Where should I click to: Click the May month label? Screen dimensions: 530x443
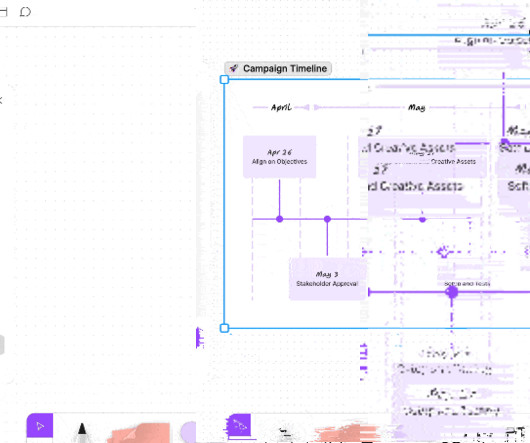416,107
